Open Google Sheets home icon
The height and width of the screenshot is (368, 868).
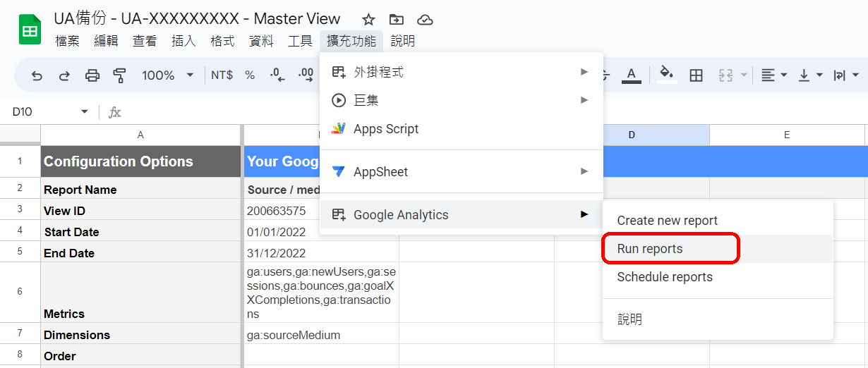point(30,30)
